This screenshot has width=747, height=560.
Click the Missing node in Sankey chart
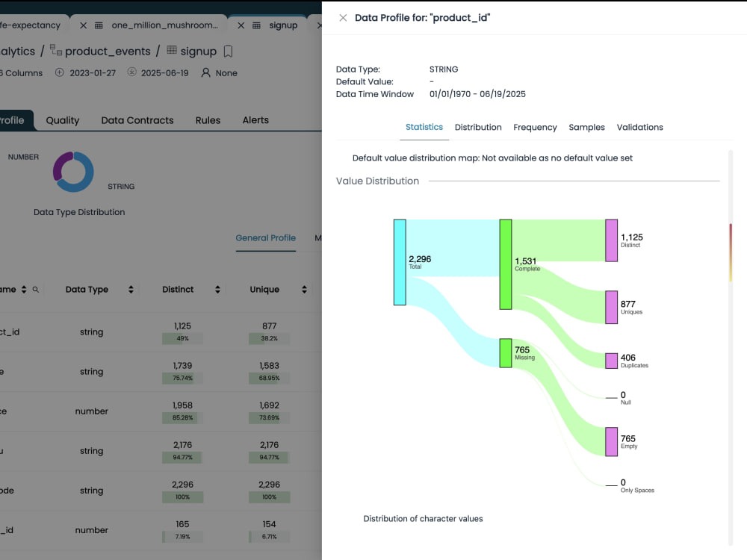coord(506,353)
